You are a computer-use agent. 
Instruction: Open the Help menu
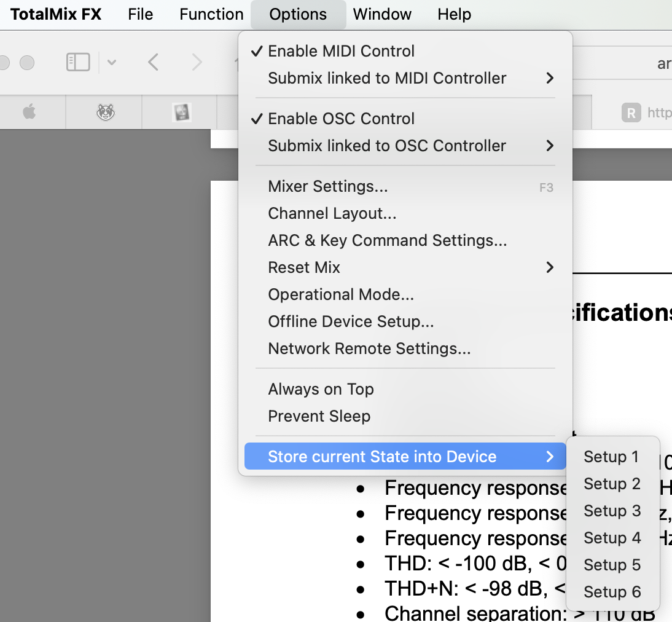[x=455, y=14]
